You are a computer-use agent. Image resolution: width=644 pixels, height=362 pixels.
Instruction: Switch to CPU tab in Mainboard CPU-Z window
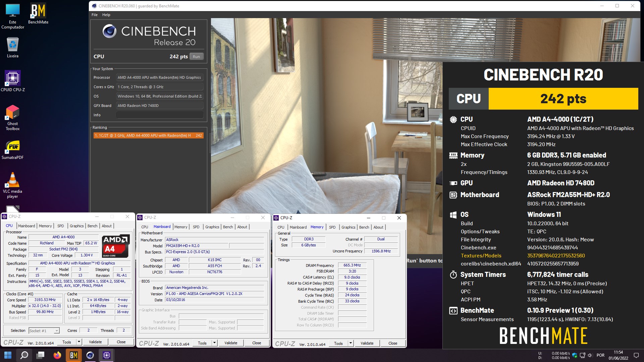tap(145, 227)
